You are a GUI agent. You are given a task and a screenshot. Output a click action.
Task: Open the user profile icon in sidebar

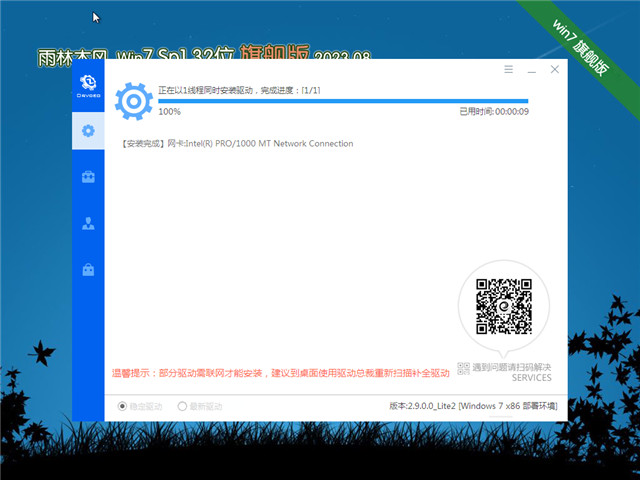pyautogui.click(x=88, y=223)
